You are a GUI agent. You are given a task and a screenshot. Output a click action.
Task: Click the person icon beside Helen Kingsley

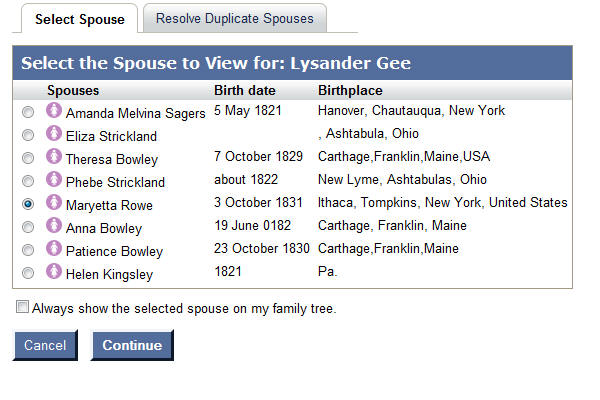click(x=54, y=271)
